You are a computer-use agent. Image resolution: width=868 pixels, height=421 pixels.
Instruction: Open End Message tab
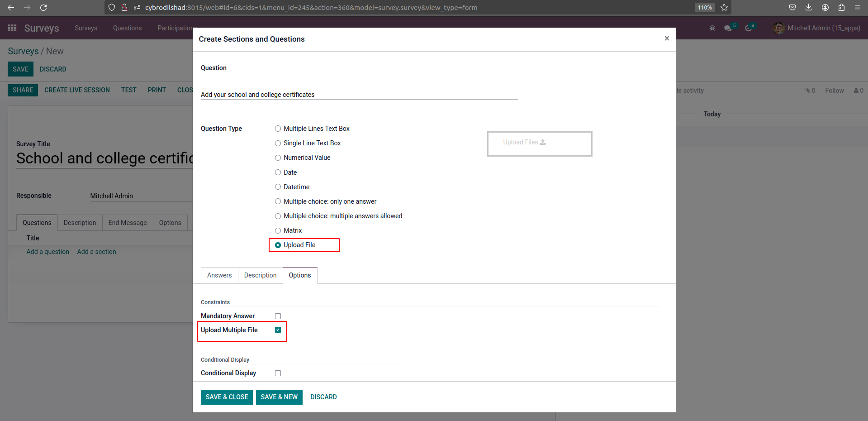(x=128, y=223)
